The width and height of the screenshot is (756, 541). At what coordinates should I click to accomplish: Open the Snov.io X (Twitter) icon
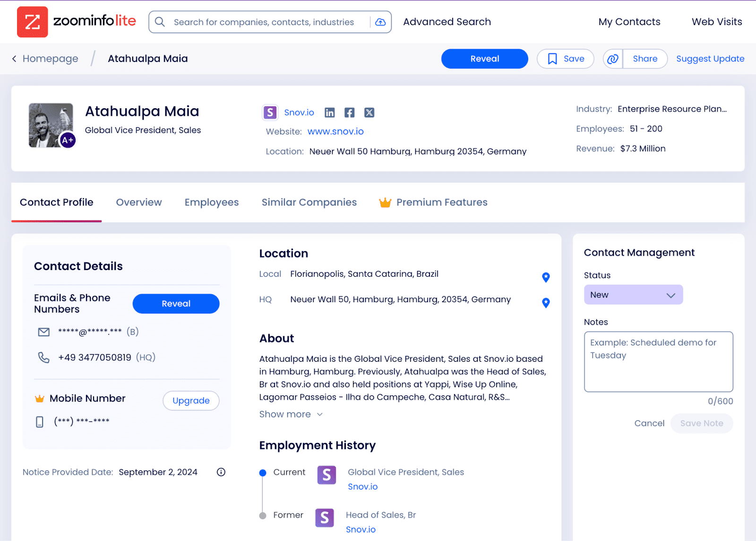(369, 113)
